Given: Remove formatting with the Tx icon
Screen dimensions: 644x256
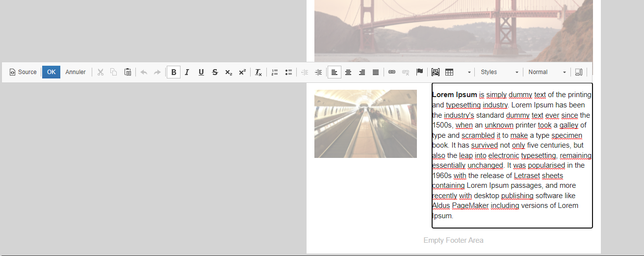Looking at the screenshot, I should click(258, 72).
